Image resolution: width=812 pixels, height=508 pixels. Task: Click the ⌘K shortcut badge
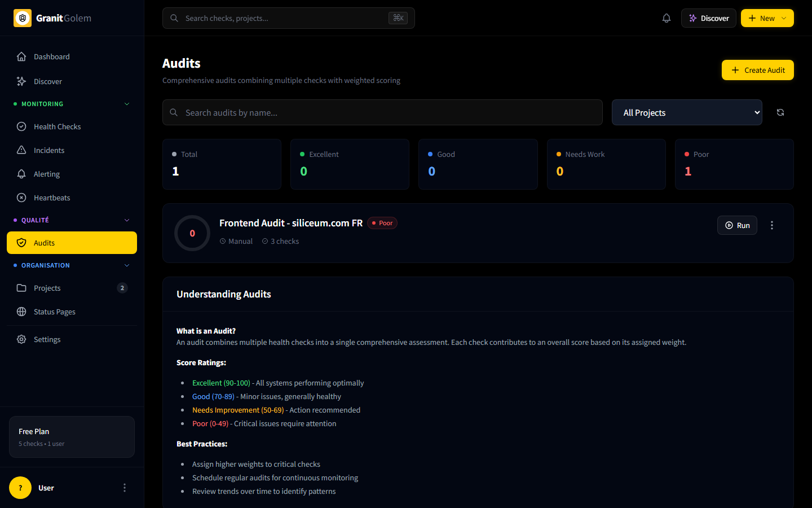click(x=398, y=18)
